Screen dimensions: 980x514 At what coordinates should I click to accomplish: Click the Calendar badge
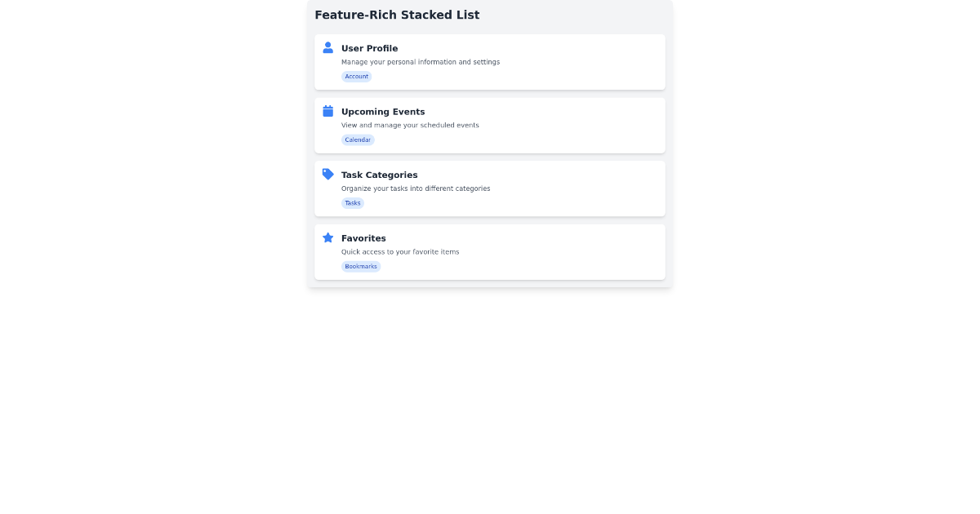[x=358, y=140]
